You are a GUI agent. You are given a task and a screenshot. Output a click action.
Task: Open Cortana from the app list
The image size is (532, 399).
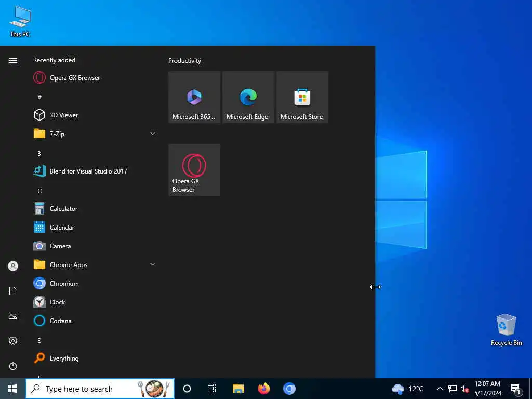(95, 320)
